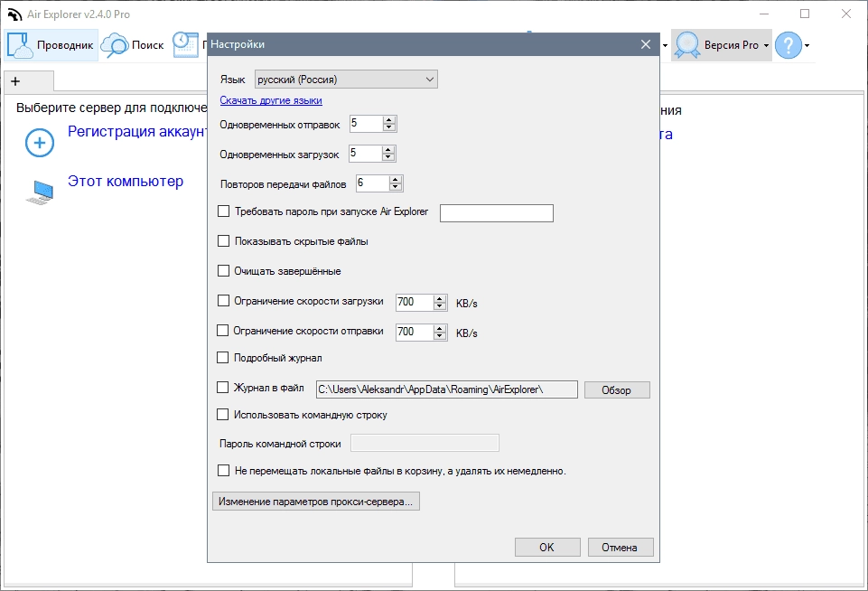This screenshot has height=591, width=868.
Task: Click the Отмена cancel button
Action: pos(620,548)
